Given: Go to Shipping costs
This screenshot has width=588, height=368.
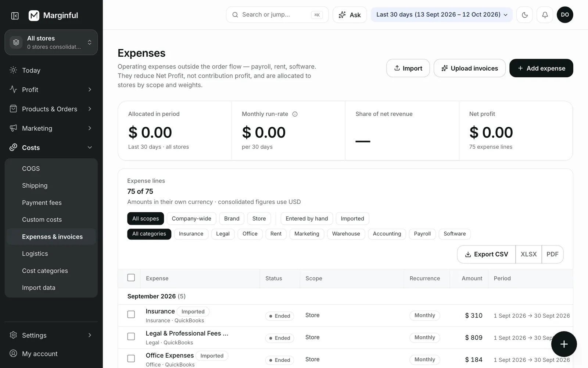Looking at the screenshot, I should pyautogui.click(x=51, y=185).
